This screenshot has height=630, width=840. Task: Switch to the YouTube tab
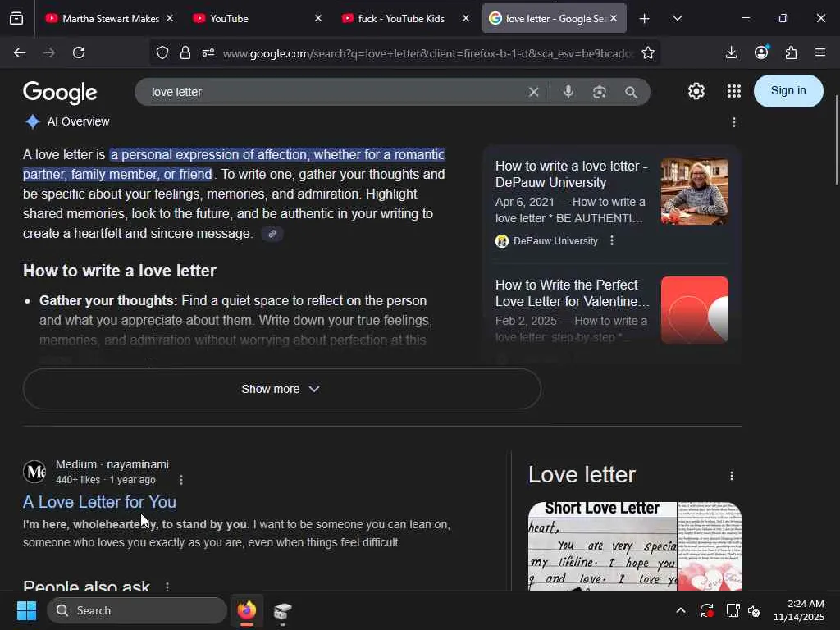pos(256,19)
